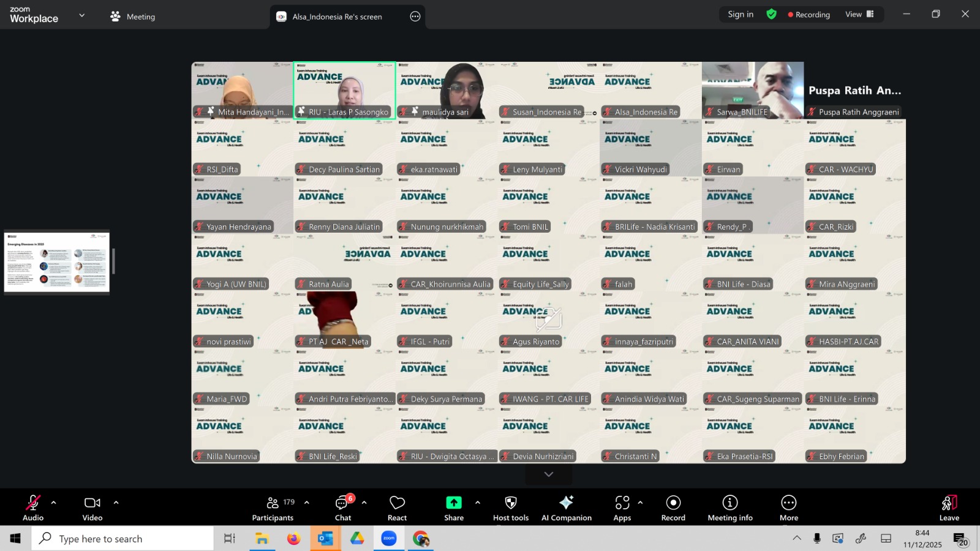Viewport: 980px width, 551px height.
Task: Open the Zoom Workplace dropdown chevron
Action: coord(82,15)
